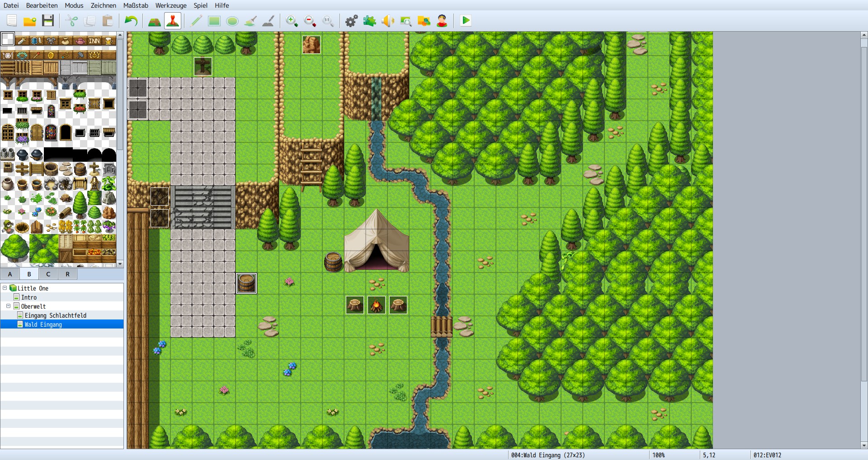The image size is (868, 460).
Task: Activate the Flood Fill tool
Action: coord(250,20)
